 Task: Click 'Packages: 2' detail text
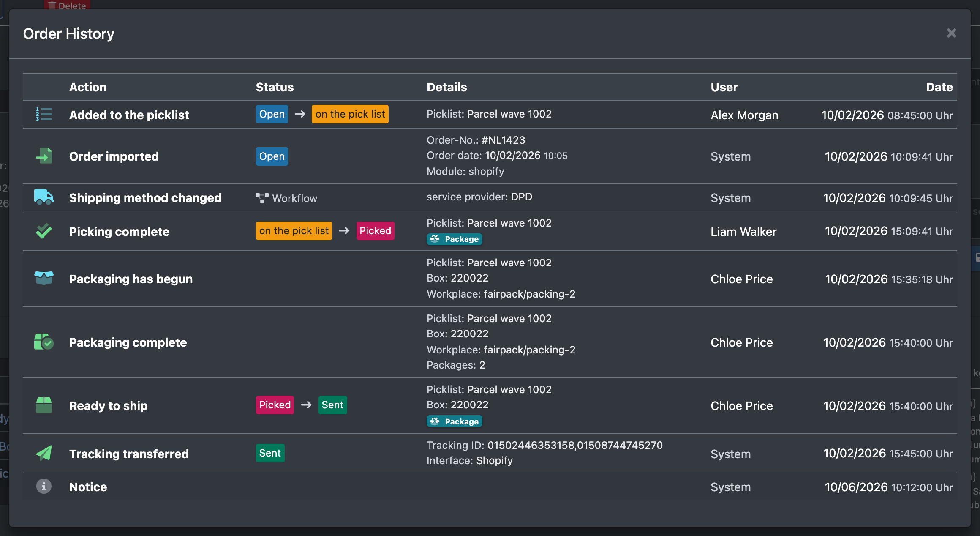456,365
